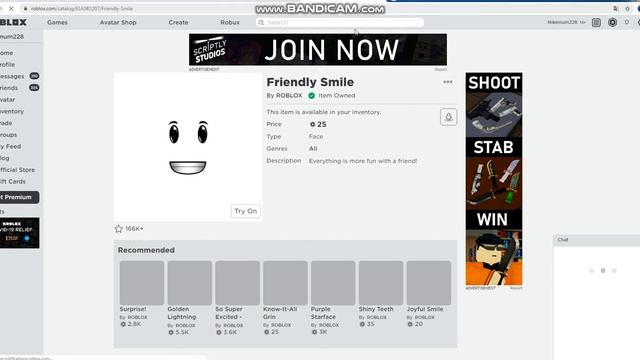Click the stop loading X icon in the browser
The image size is (640, 360).
pyautogui.click(x=11, y=8)
